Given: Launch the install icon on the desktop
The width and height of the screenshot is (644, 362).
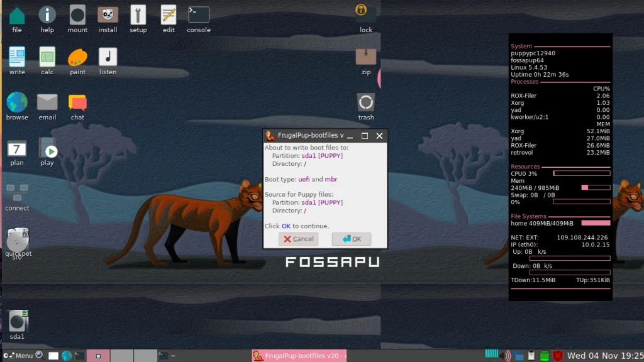Looking at the screenshot, I should coord(107,16).
